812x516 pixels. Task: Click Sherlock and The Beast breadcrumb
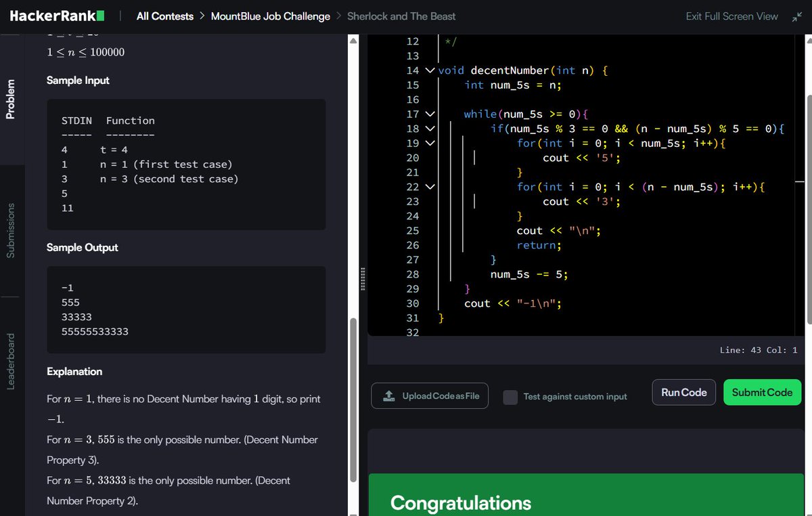[401, 16]
